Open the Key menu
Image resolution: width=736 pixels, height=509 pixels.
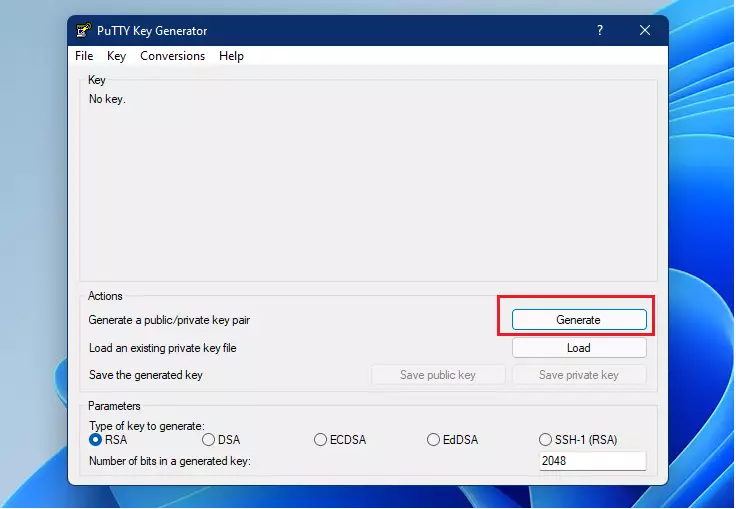click(116, 56)
